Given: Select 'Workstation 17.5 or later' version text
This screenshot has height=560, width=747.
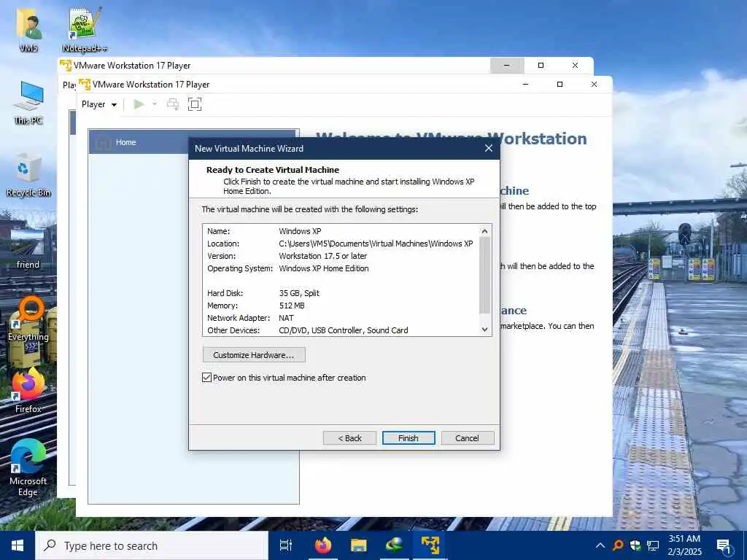Looking at the screenshot, I should pyautogui.click(x=323, y=256).
